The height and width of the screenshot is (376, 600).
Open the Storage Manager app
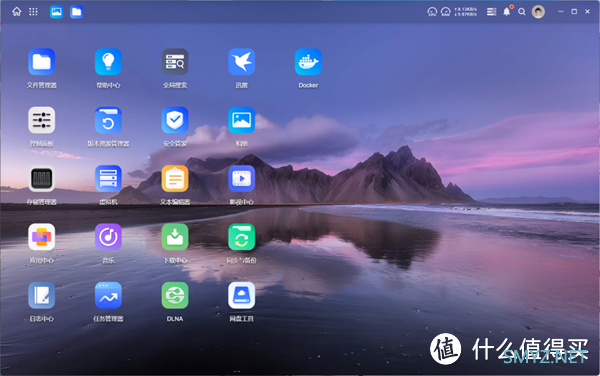[42, 179]
